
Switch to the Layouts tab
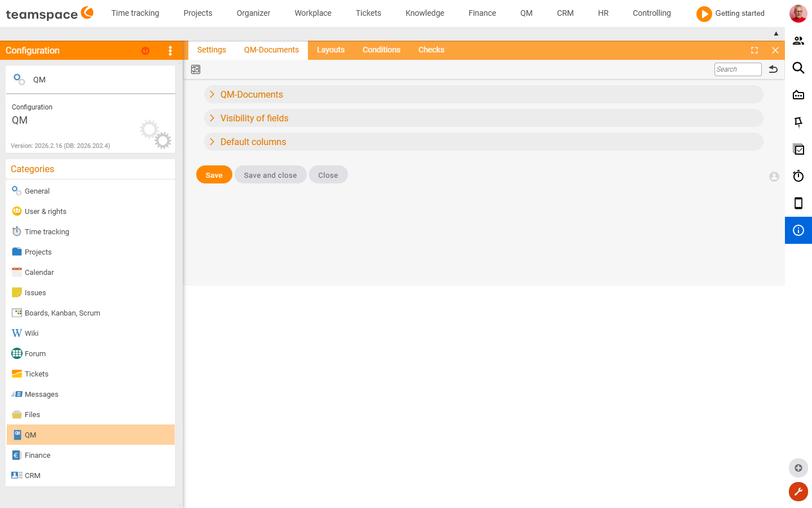(x=330, y=50)
